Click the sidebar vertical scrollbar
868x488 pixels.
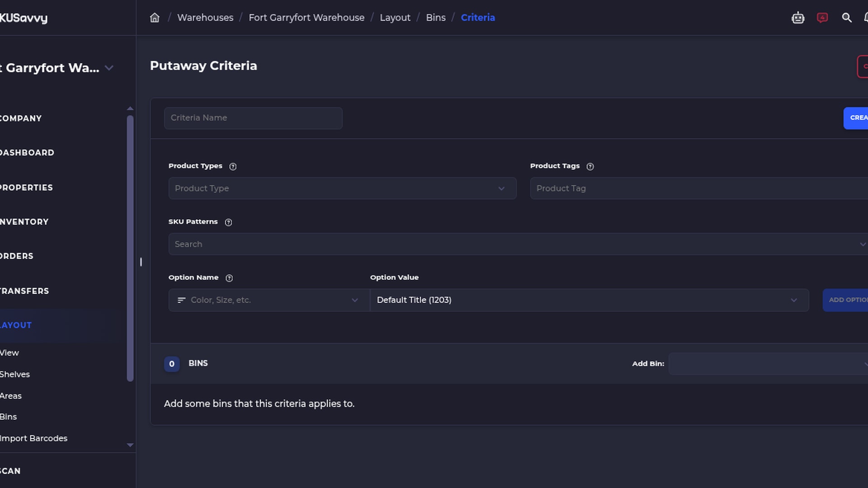pyautogui.click(x=130, y=249)
